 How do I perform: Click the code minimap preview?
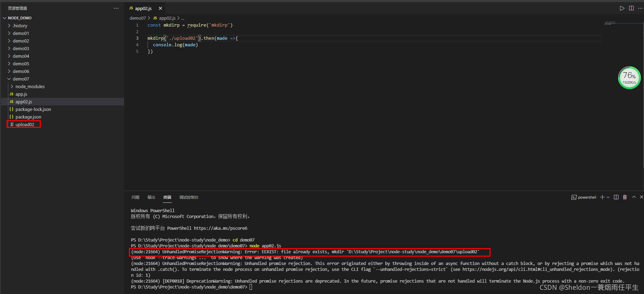point(611,23)
